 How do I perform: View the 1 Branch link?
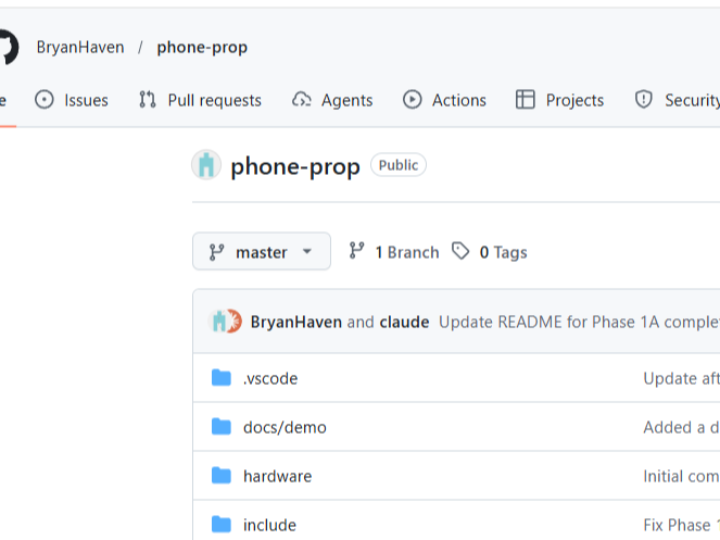(394, 252)
